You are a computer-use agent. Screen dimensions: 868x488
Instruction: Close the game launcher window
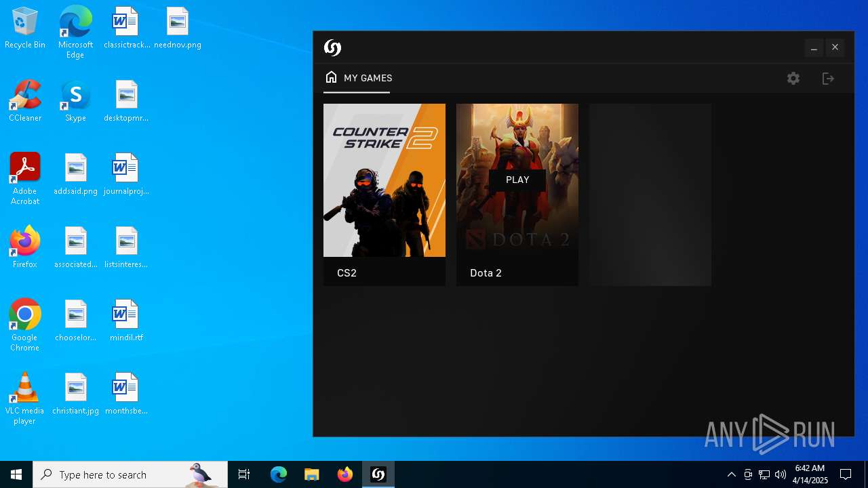pos(835,47)
